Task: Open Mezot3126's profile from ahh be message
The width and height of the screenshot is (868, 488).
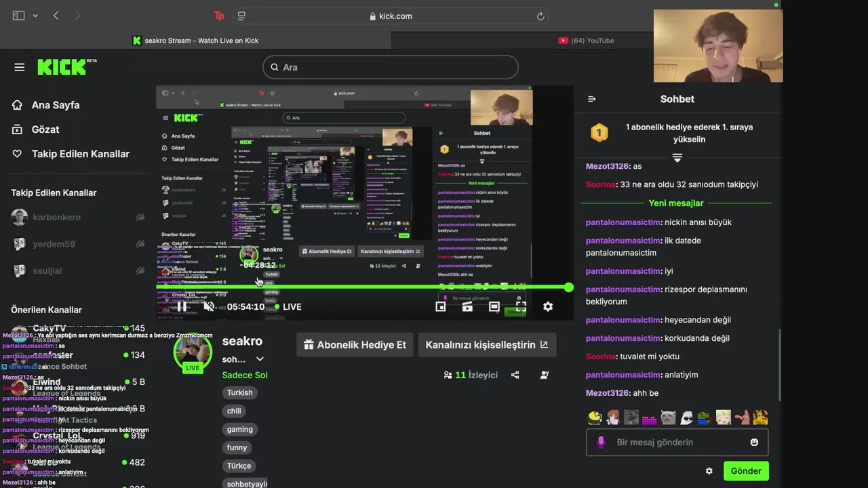Action: click(607, 393)
